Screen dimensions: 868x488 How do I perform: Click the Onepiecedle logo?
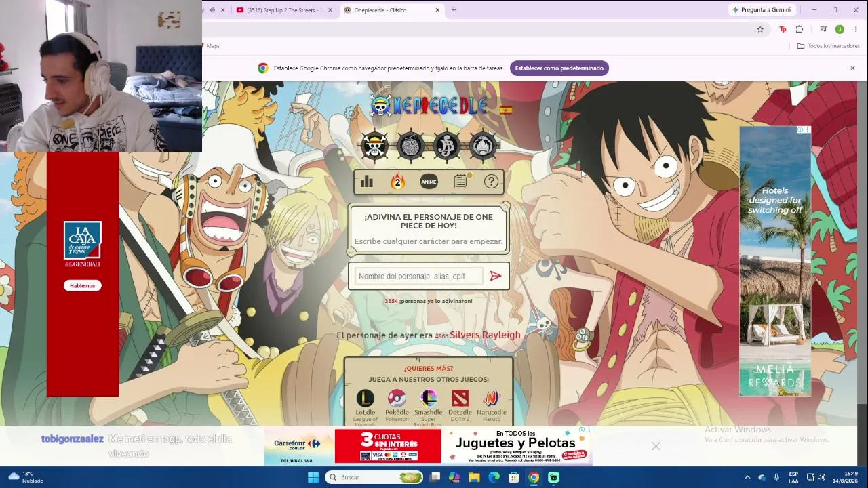pyautogui.click(x=429, y=106)
